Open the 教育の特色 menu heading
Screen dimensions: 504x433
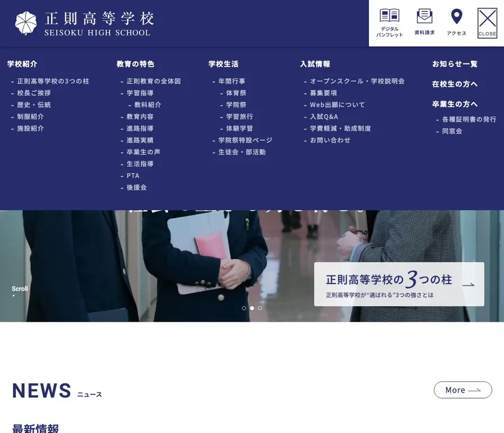[x=136, y=64]
